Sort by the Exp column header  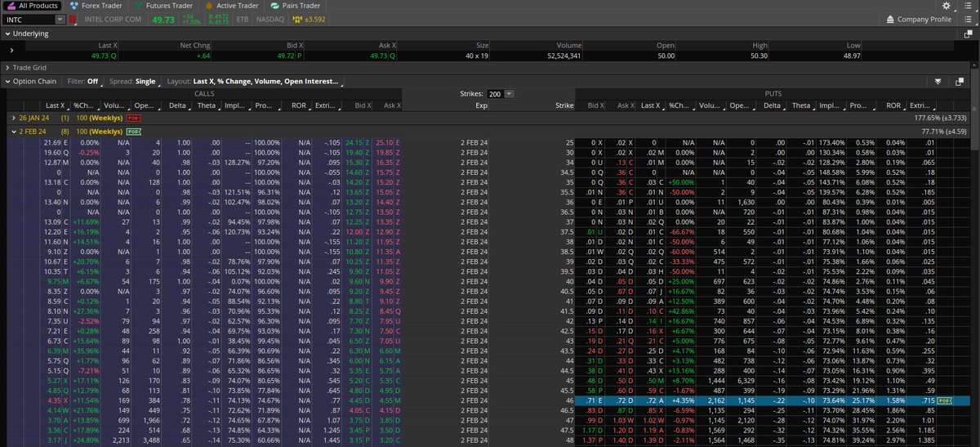(482, 105)
